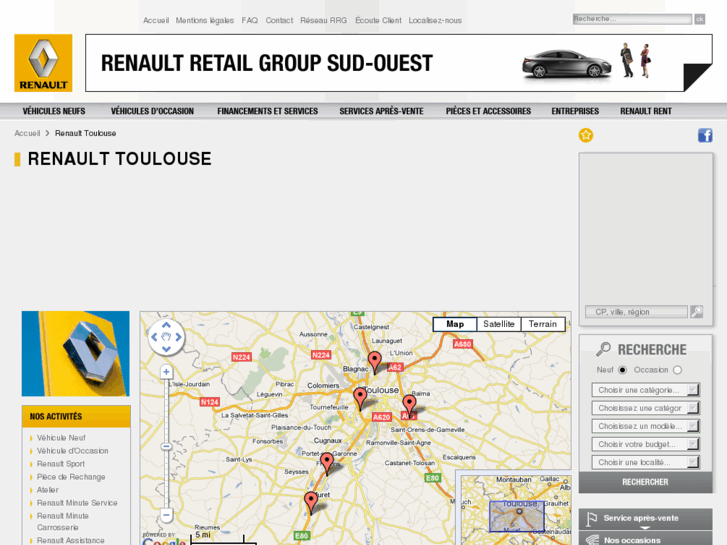This screenshot has width=727, height=545.
Task: Click the map marker near Muret
Action: click(x=311, y=503)
